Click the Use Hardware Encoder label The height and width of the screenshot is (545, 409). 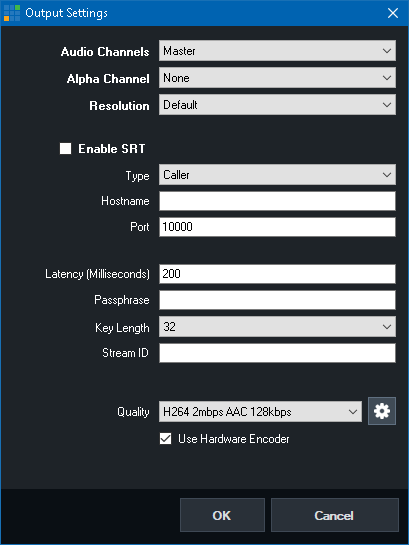pos(234,439)
